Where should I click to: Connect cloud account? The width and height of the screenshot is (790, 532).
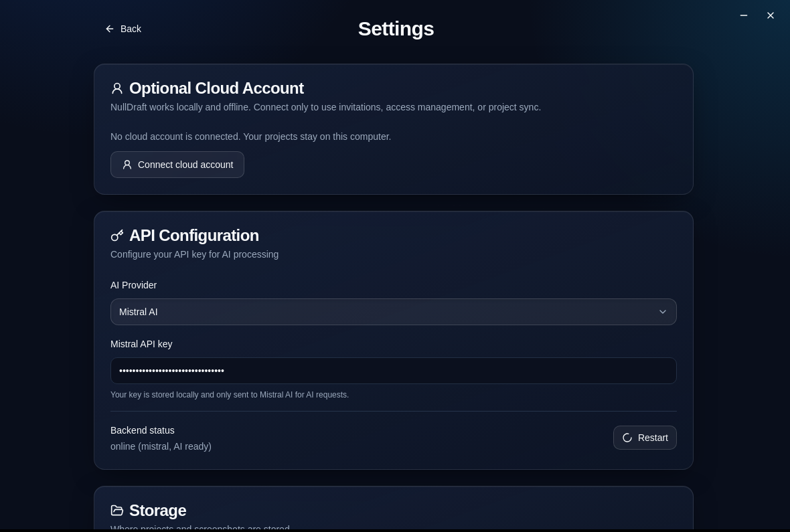177,165
